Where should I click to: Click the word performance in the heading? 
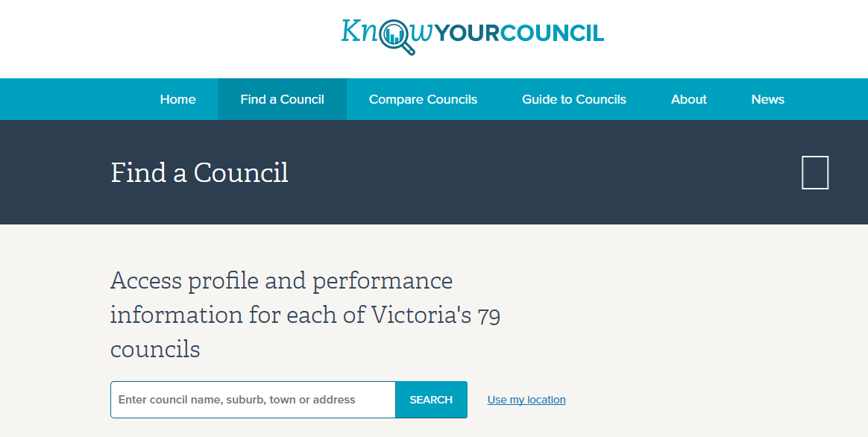point(383,281)
